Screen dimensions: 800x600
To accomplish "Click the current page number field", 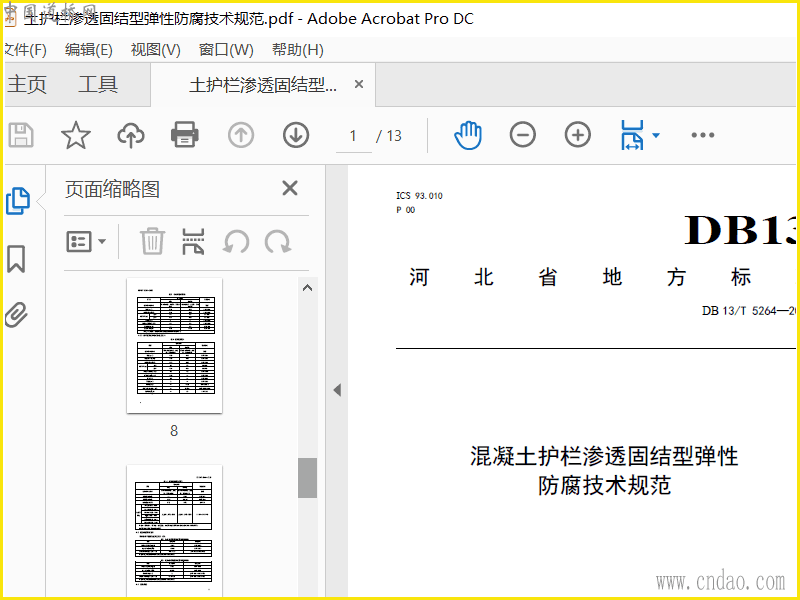I will coord(353,136).
